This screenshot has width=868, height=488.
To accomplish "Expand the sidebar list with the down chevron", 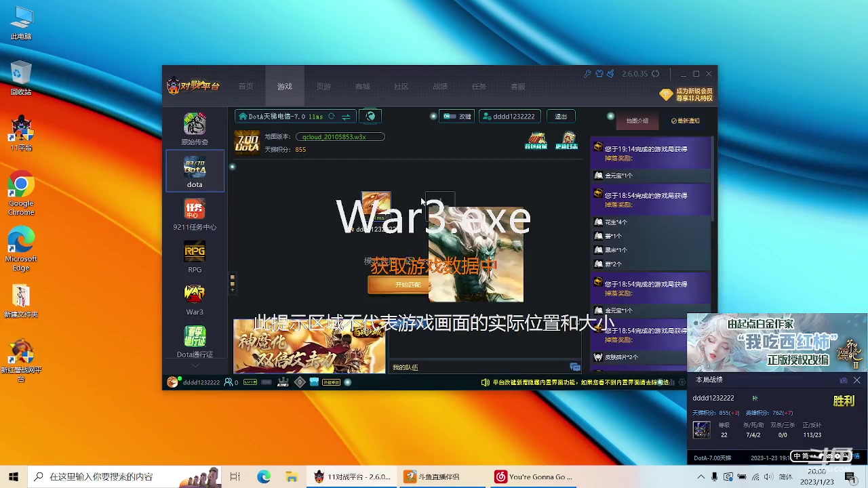I will pos(195,366).
